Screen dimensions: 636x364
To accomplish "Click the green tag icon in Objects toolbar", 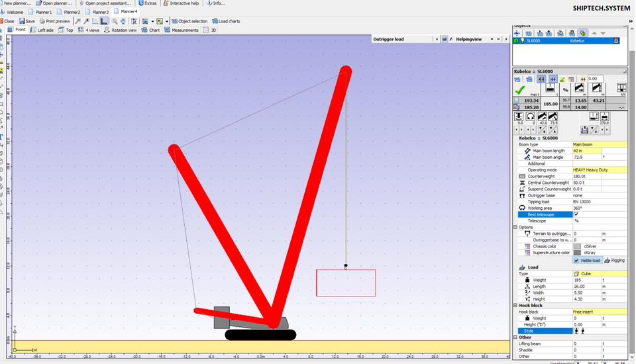I will click(x=583, y=33).
